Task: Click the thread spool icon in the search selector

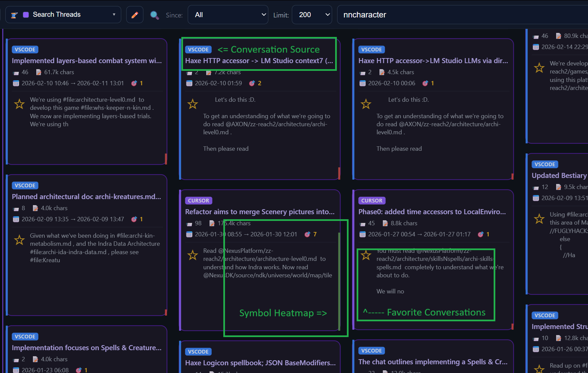Action: tap(13, 14)
